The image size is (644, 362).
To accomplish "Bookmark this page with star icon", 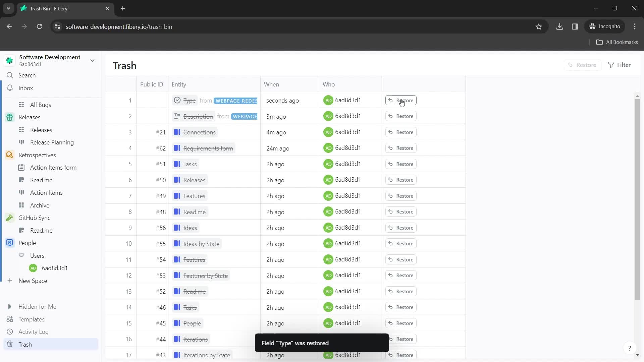I will [539, 26].
